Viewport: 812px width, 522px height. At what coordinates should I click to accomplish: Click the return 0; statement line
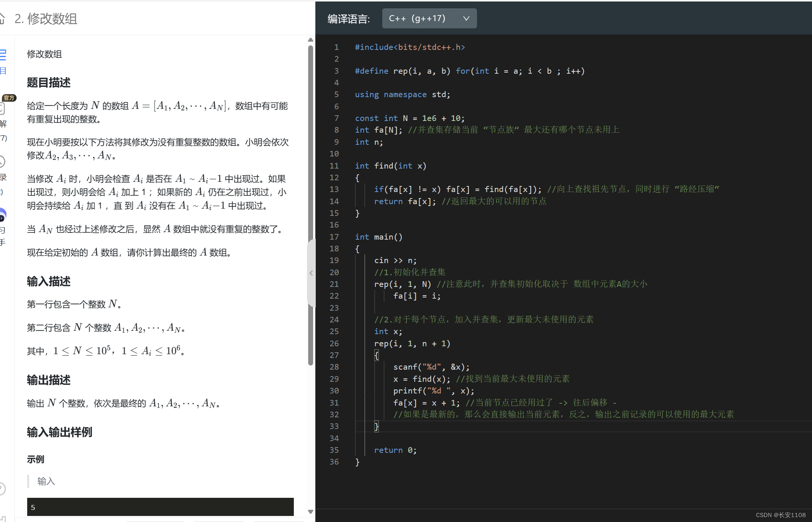(395, 450)
